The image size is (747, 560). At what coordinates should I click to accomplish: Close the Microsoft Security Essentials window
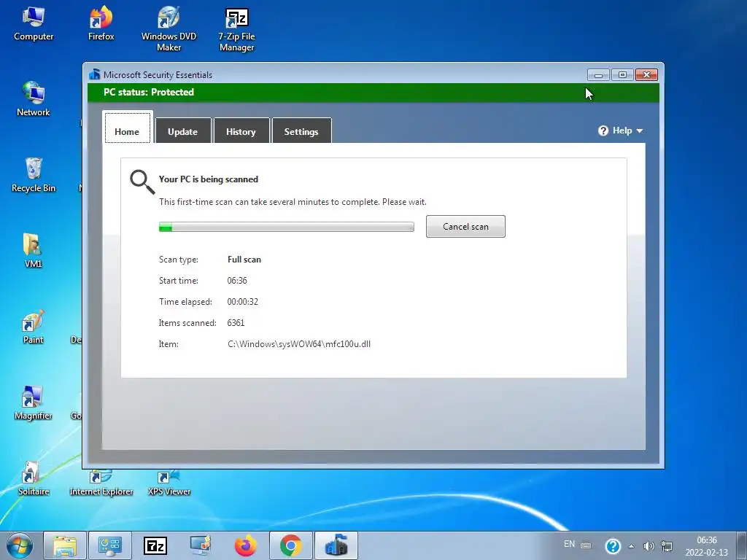click(646, 75)
